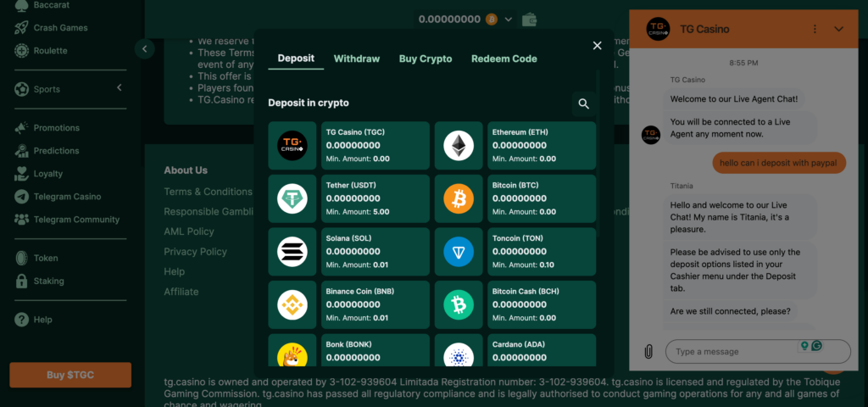The height and width of the screenshot is (407, 868).
Task: Select the Solana logo tile
Action: tap(292, 252)
